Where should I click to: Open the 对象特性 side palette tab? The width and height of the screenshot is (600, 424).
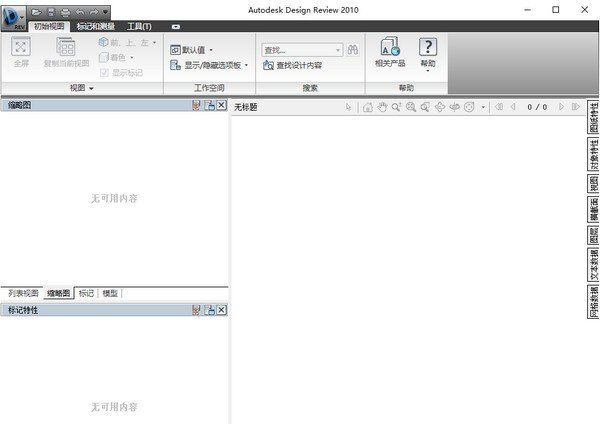(x=593, y=154)
